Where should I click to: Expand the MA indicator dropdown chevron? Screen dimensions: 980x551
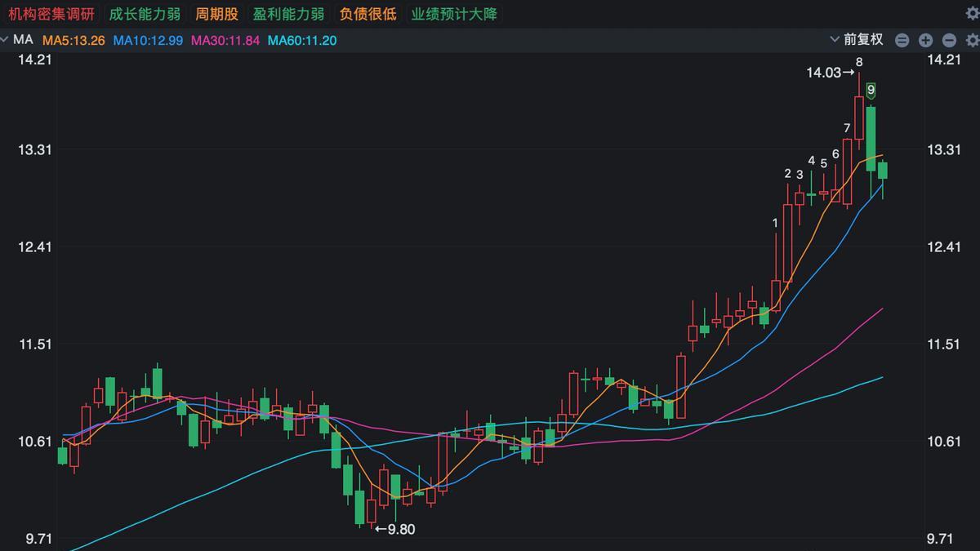pos(4,39)
